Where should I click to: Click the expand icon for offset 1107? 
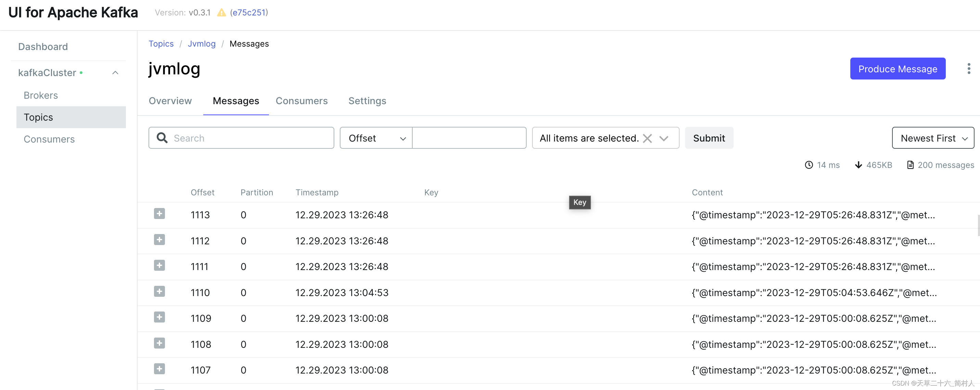(x=159, y=369)
